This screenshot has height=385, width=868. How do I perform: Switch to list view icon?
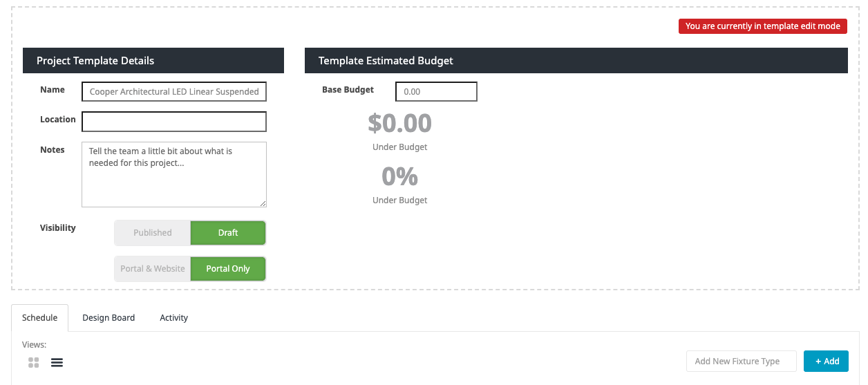point(57,362)
